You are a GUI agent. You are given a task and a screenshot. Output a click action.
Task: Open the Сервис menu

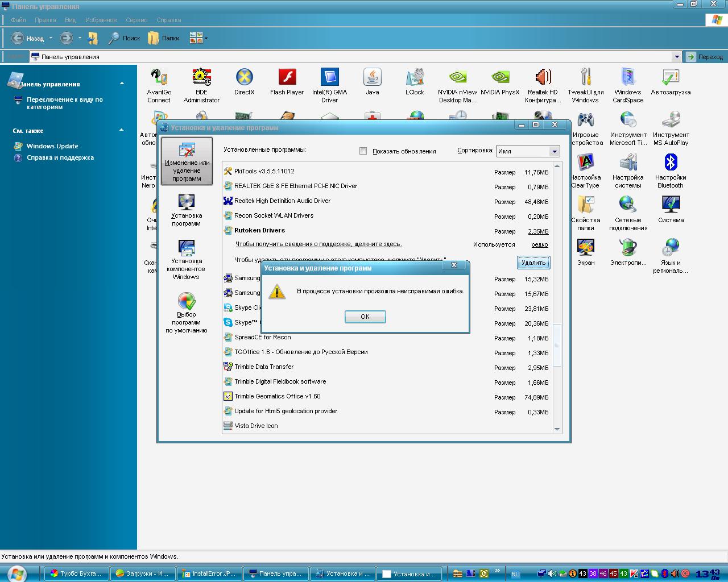click(x=136, y=20)
